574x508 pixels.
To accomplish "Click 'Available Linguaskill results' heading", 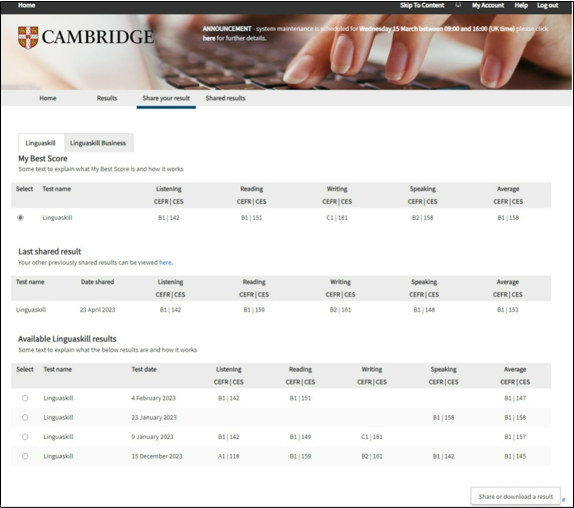I will (x=67, y=339).
